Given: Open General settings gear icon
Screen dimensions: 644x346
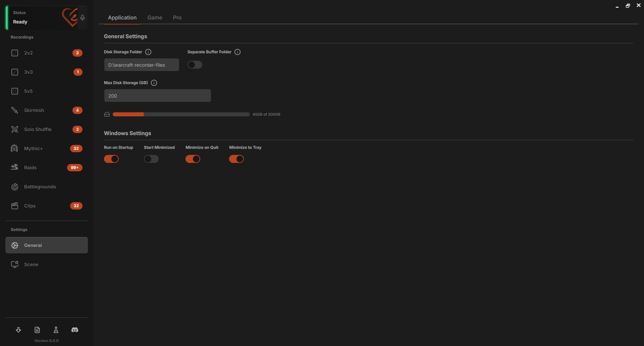Looking at the screenshot, I should coord(15,245).
